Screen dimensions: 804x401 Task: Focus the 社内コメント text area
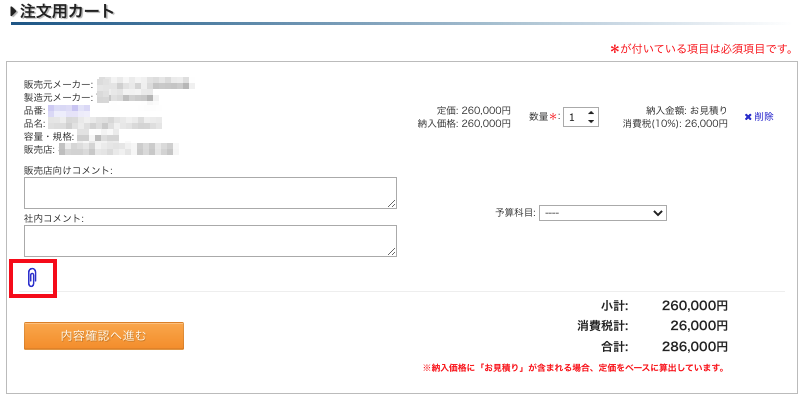[210, 240]
